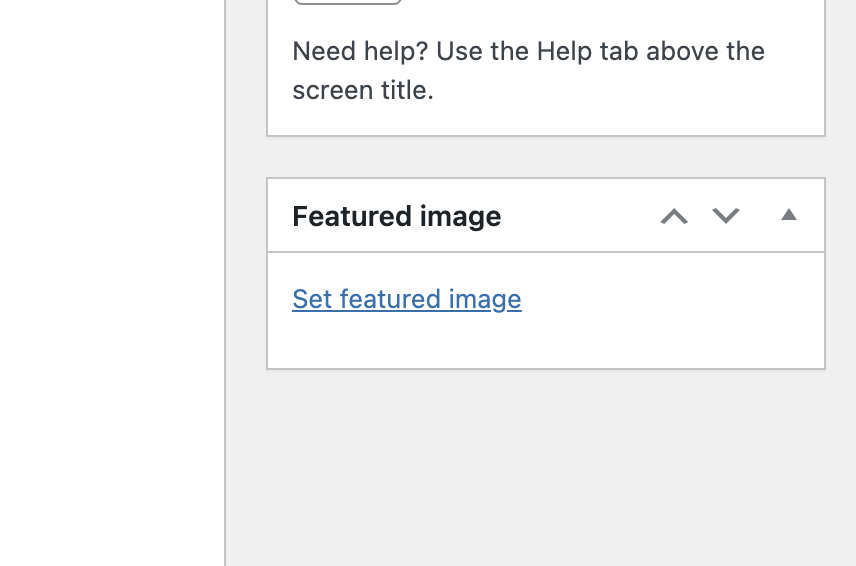Collapse the Featured image panel
The height and width of the screenshot is (566, 856).
pyautogui.click(x=789, y=215)
